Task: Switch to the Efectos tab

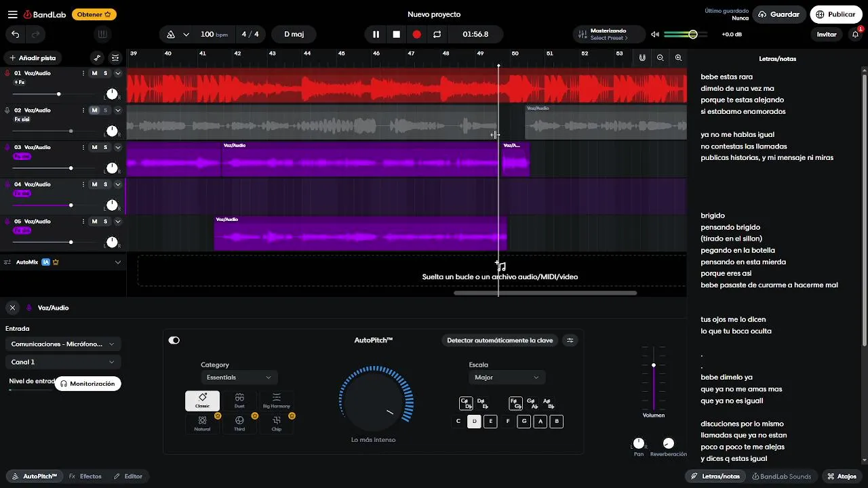Action: tap(85, 476)
